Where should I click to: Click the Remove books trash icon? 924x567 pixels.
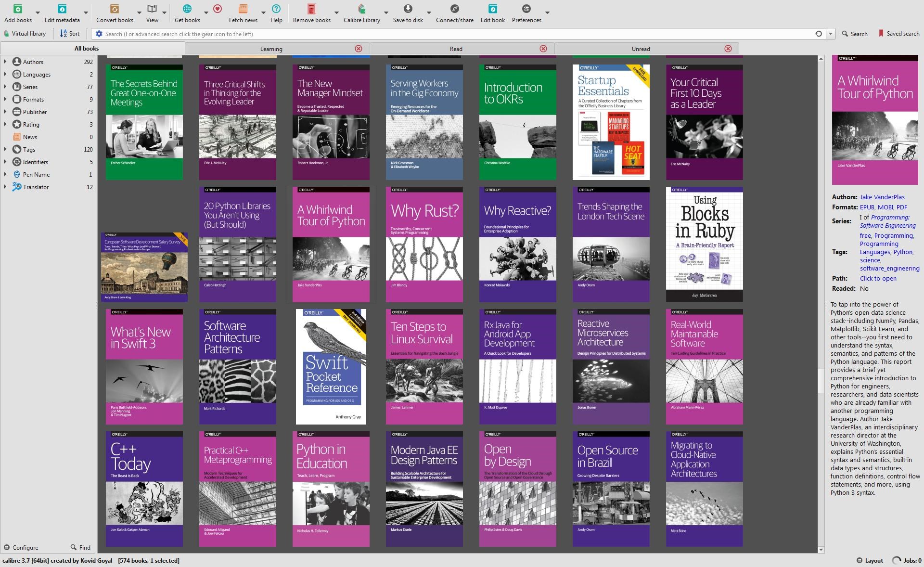tap(311, 9)
